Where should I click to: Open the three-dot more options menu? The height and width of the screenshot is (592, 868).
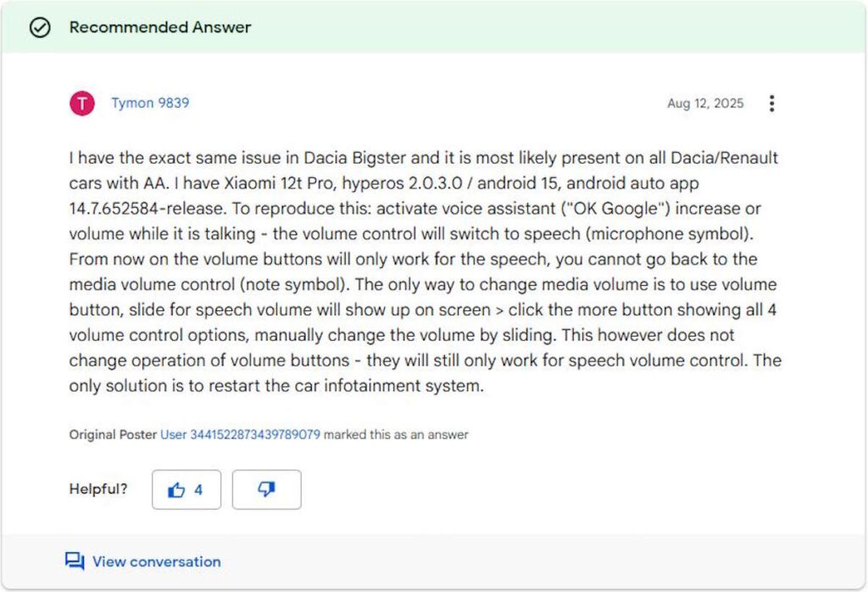click(771, 103)
